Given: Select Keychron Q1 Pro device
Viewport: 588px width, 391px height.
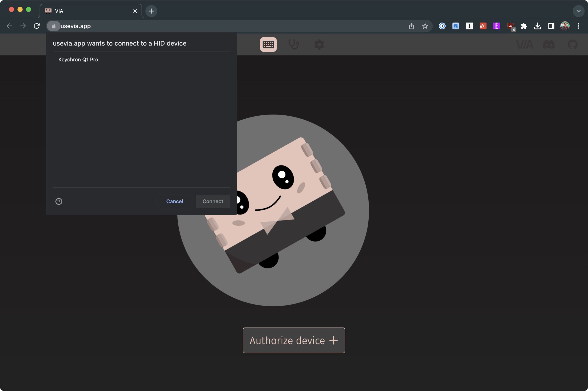Looking at the screenshot, I should point(78,60).
